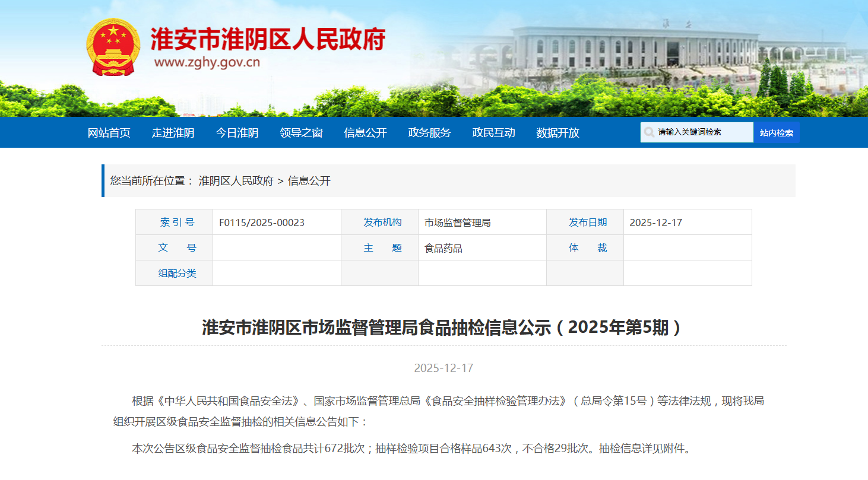Click the www.zghy.gov.cn URL text

207,62
